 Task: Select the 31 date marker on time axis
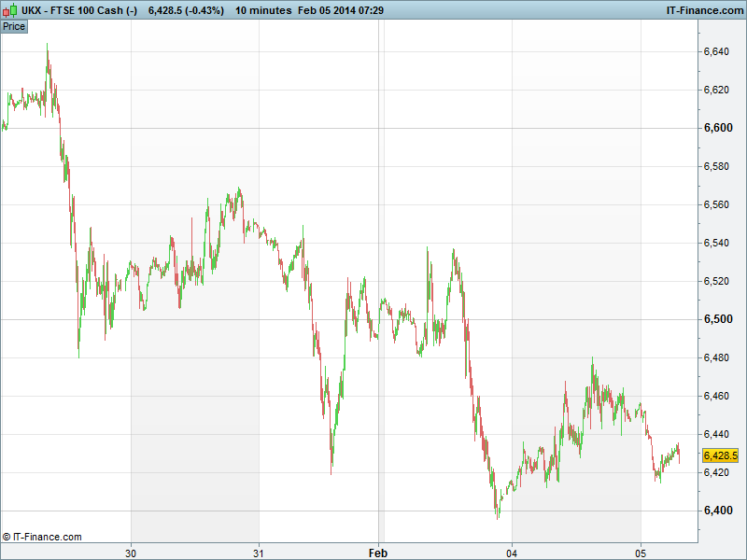pos(259,551)
